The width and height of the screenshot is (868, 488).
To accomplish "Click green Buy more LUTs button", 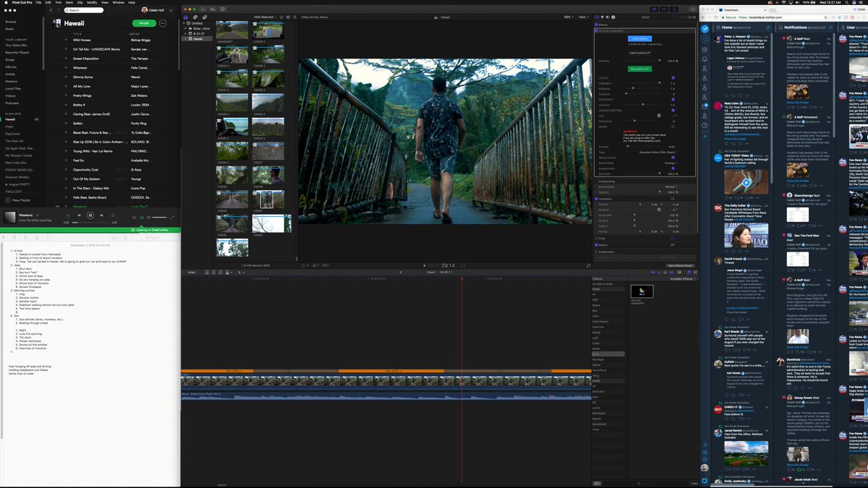I will (x=640, y=69).
